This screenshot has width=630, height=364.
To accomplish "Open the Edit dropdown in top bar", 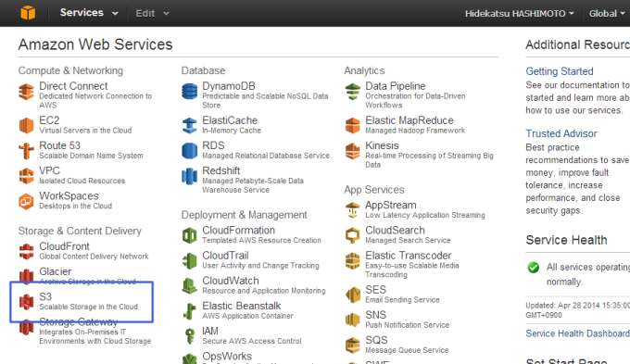I will [152, 13].
